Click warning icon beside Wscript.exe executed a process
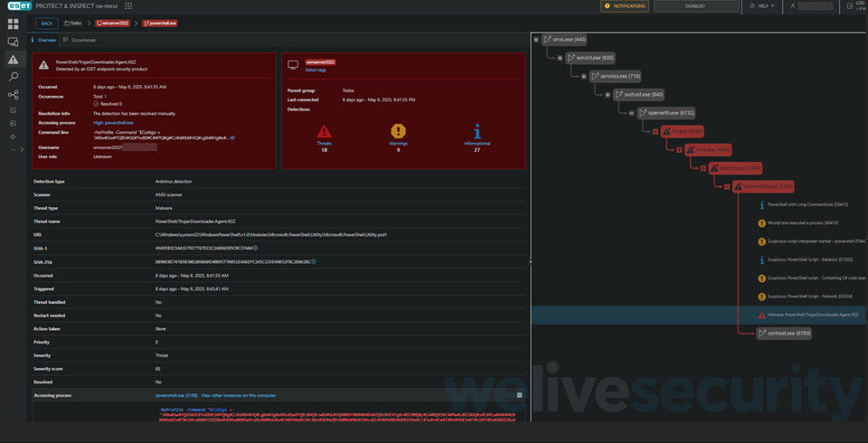Image resolution: width=868 pixels, height=443 pixels. pyautogui.click(x=761, y=223)
